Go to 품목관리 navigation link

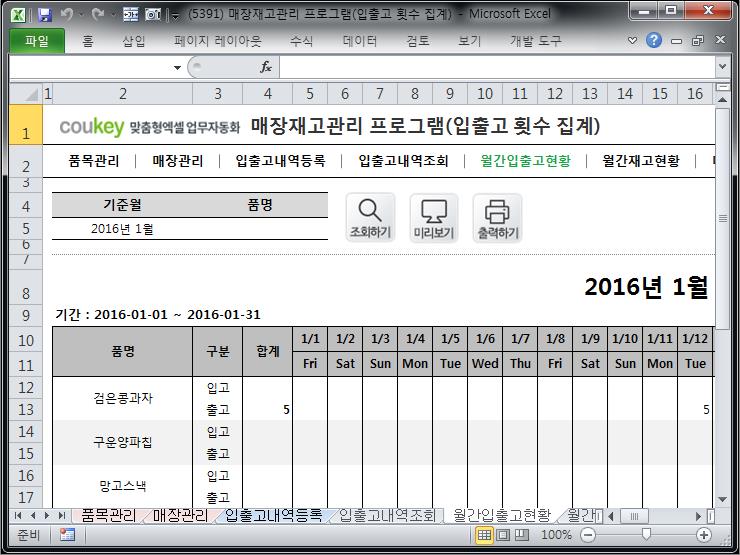94,161
